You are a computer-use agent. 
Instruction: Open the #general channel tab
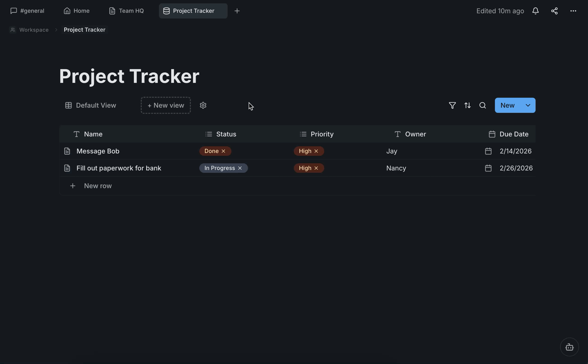pyautogui.click(x=27, y=11)
